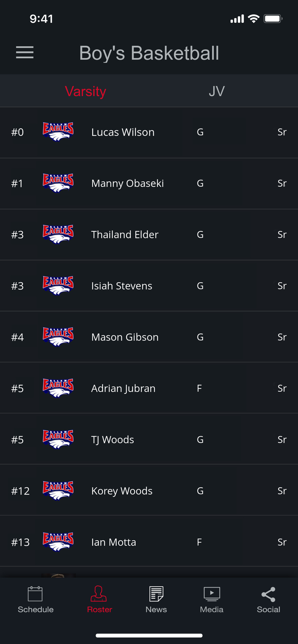Tap the Wi-Fi status icon

pos(254,19)
